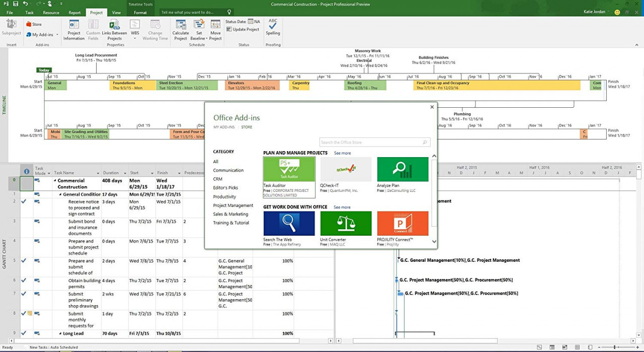Collapse the Long Lead summary task
The height and width of the screenshot is (352, 644).
pos(60,333)
